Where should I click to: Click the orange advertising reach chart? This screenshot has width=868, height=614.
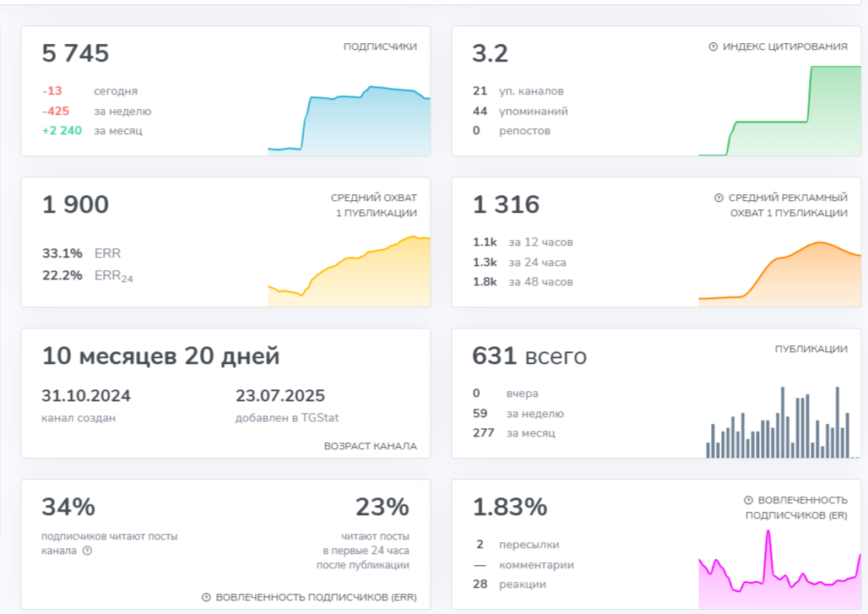[779, 272]
